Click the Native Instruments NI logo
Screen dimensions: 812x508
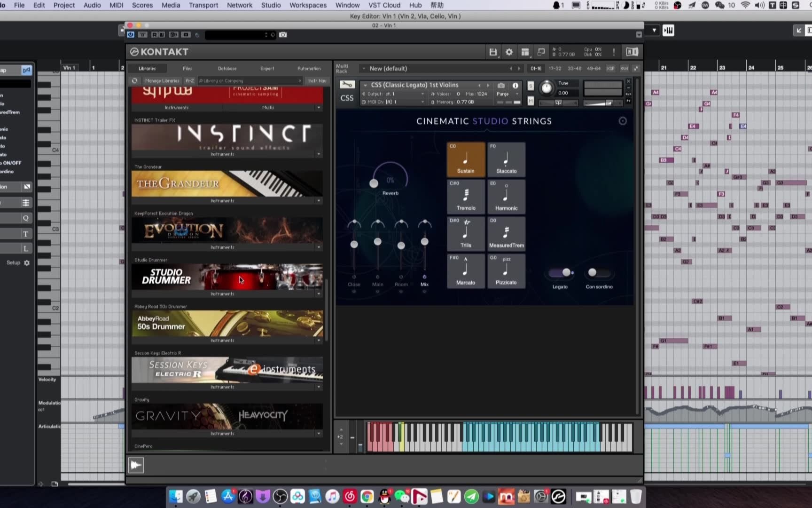(x=632, y=52)
